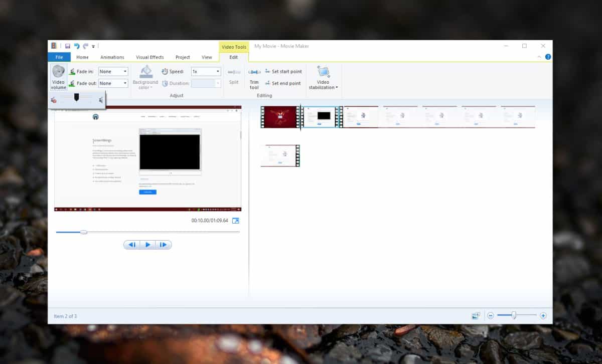Click the mute speaker icon in volume popup

54,100
